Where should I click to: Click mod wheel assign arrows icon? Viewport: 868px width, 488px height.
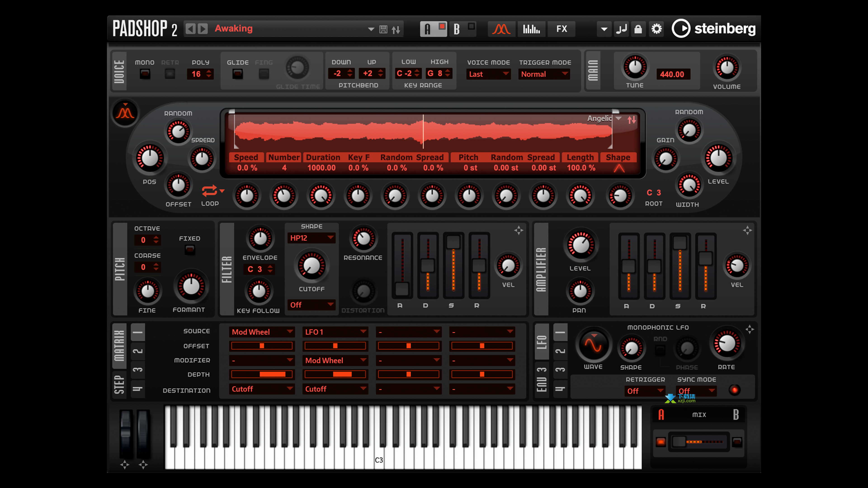(x=143, y=465)
